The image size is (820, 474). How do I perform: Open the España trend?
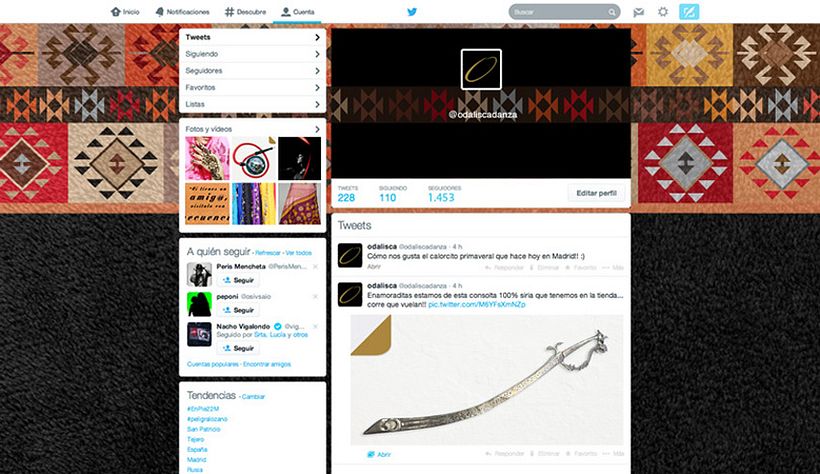pos(197,449)
